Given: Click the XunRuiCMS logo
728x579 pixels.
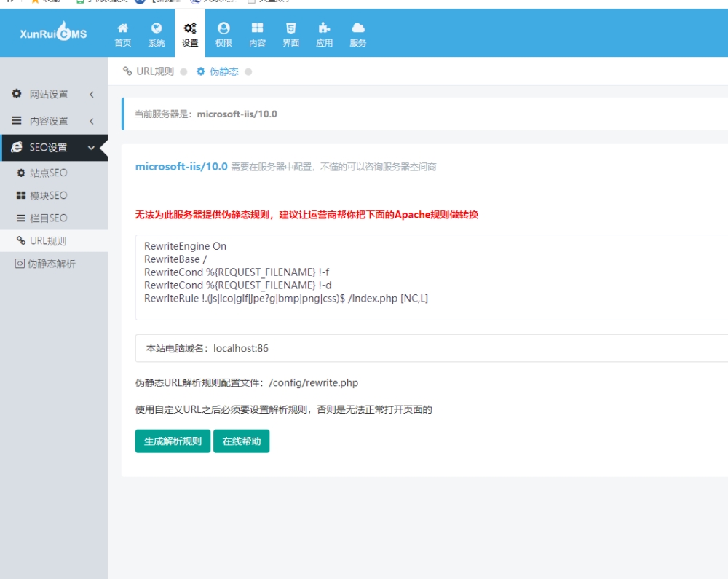Looking at the screenshot, I should coord(53,31).
